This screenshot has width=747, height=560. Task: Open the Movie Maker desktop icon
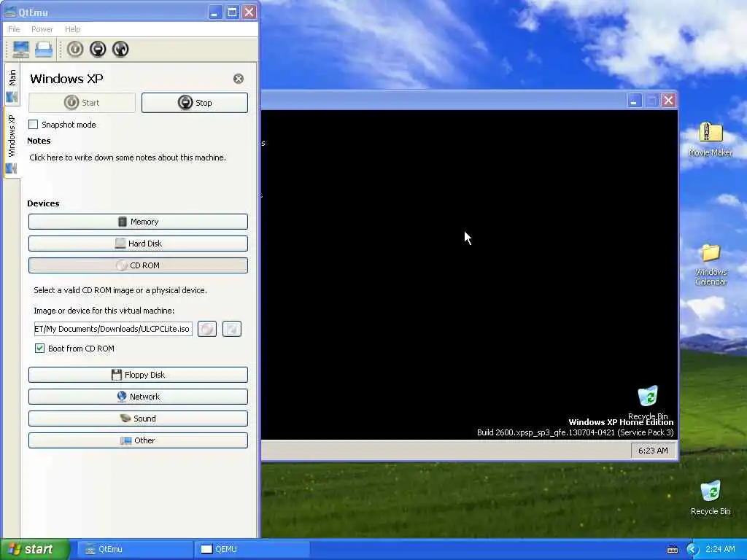pyautogui.click(x=711, y=139)
